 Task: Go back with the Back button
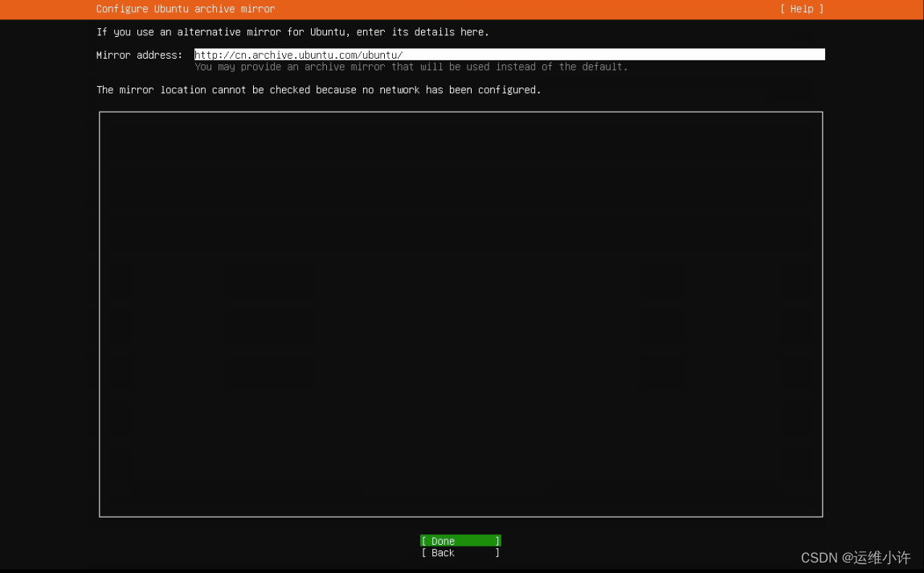(x=460, y=552)
